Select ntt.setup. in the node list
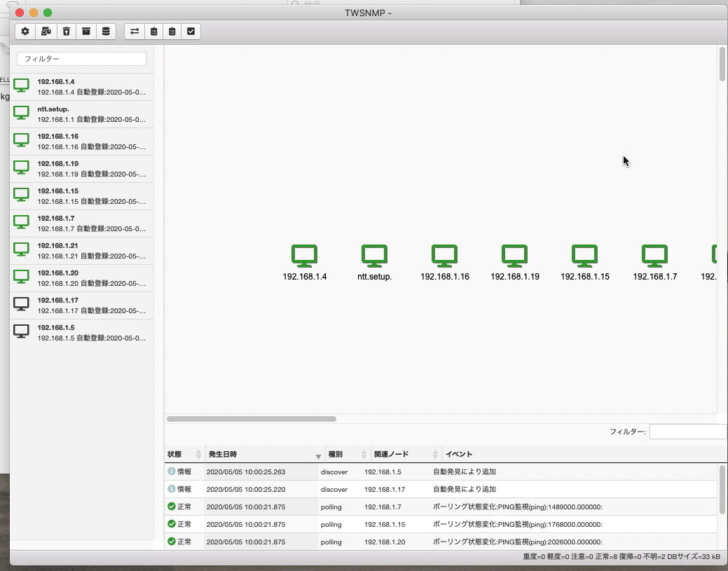Screen dimensions: 728x571 point(82,114)
